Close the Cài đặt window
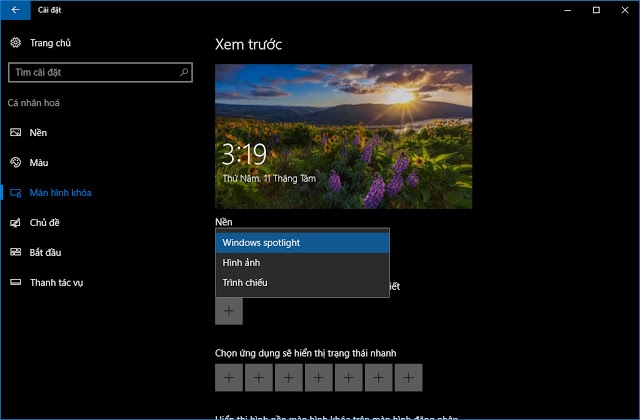 click(625, 10)
